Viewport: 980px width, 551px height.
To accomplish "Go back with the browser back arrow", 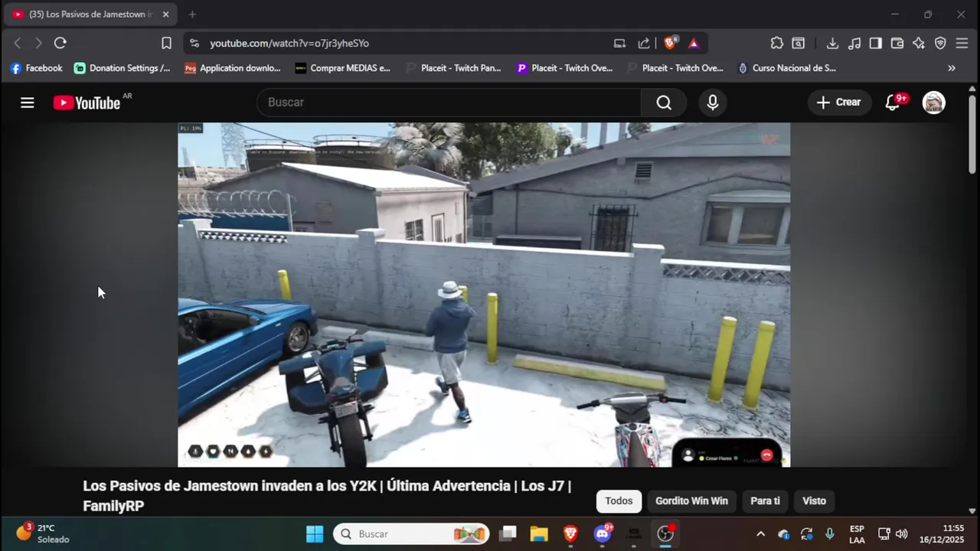I will [18, 44].
